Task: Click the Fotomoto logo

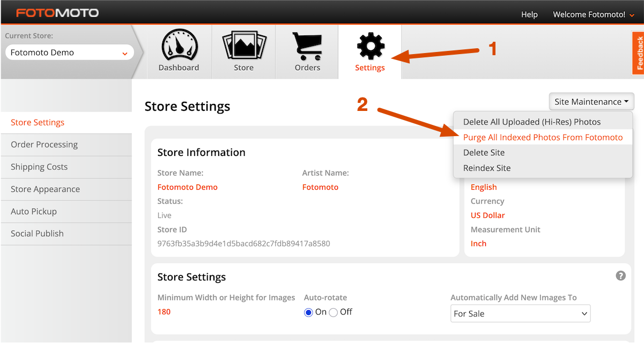Action: (x=57, y=12)
